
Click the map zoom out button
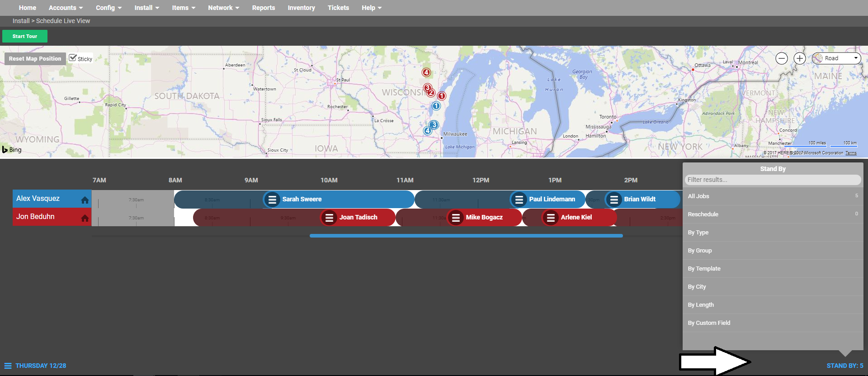[782, 58]
